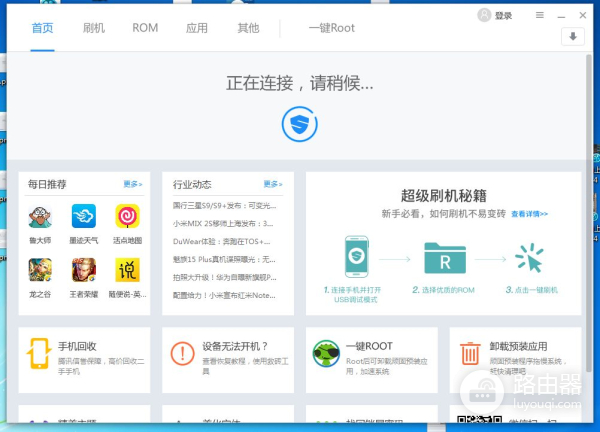This screenshot has width=600, height=432.
Task: Click the user avatar login icon
Action: [484, 15]
